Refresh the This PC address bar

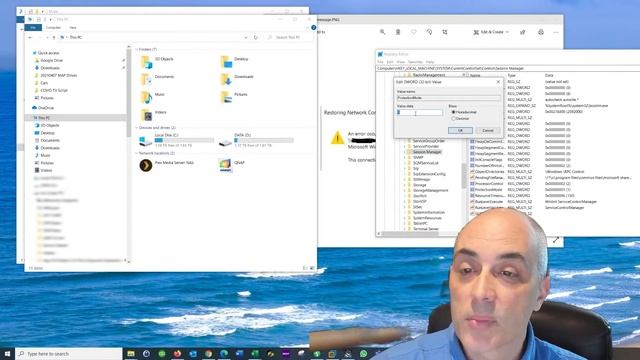point(256,37)
